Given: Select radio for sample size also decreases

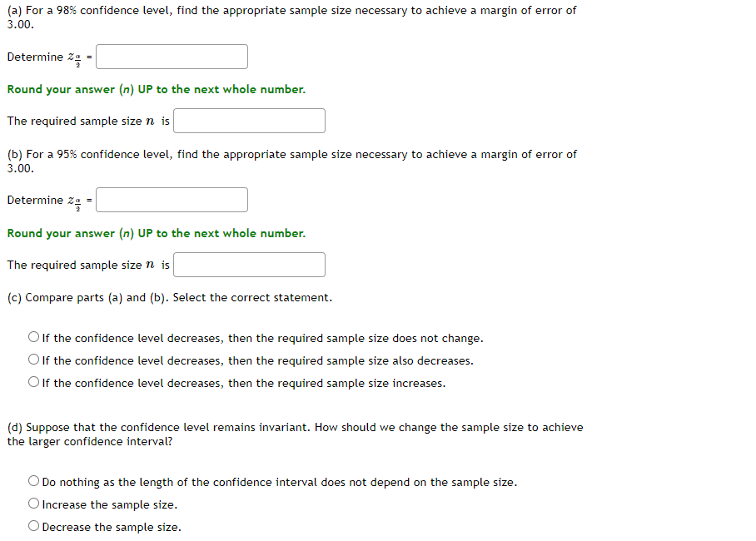Looking at the screenshot, I should click(x=33, y=360).
